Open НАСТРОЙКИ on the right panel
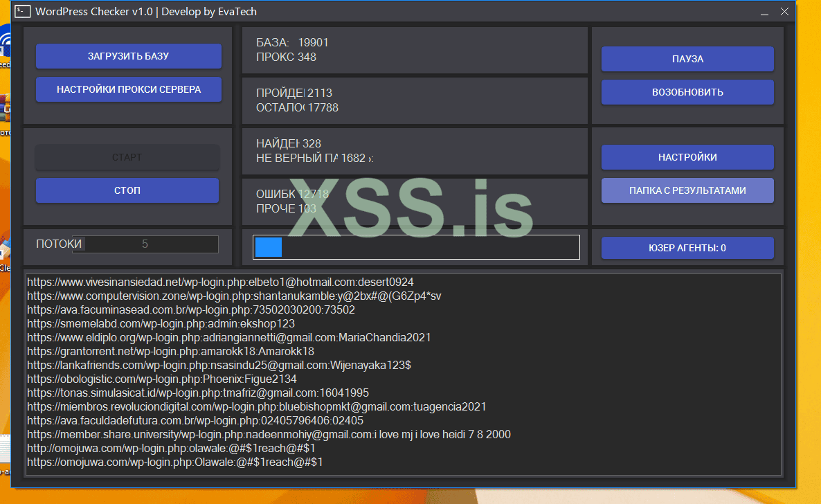821x504 pixels. (x=687, y=157)
